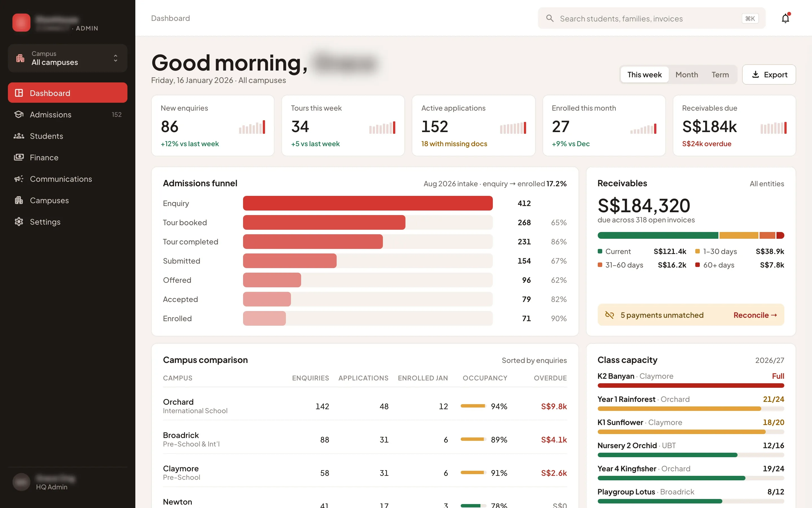The width and height of the screenshot is (812, 508).
Task: Click the search students input field
Action: [651, 18]
